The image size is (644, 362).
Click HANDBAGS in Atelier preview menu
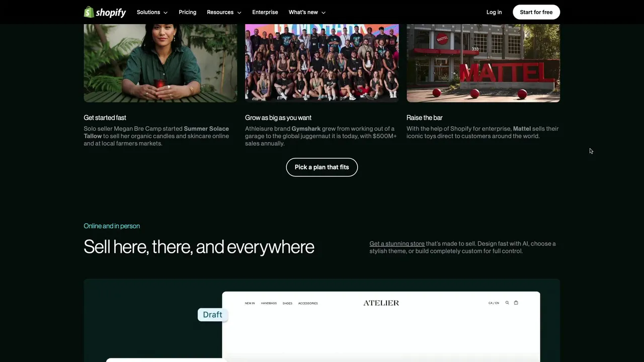click(269, 303)
